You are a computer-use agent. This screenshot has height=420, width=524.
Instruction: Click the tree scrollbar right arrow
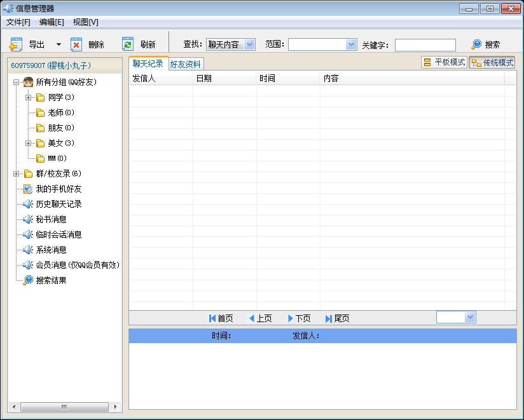tap(115, 407)
